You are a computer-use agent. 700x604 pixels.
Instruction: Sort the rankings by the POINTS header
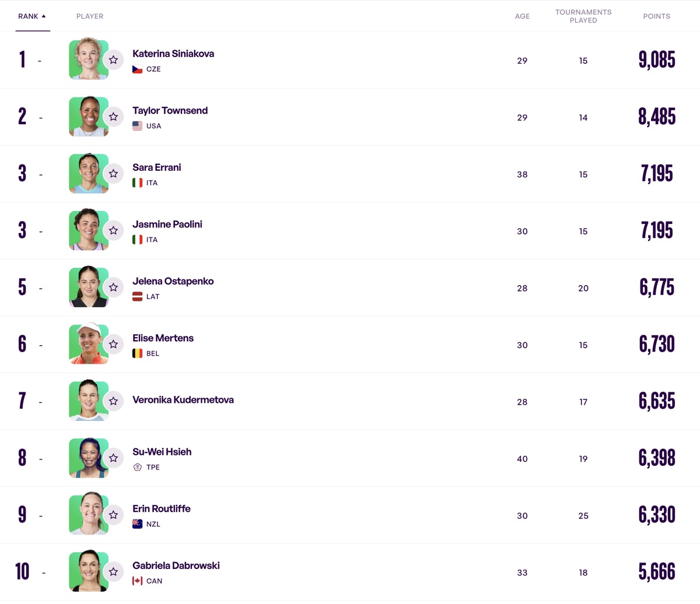click(x=656, y=16)
